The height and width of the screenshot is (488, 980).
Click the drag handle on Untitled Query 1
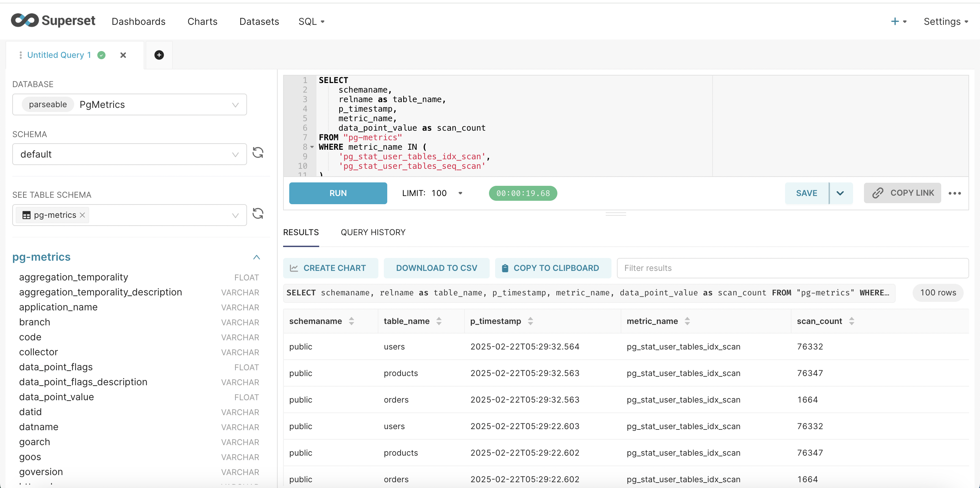20,55
